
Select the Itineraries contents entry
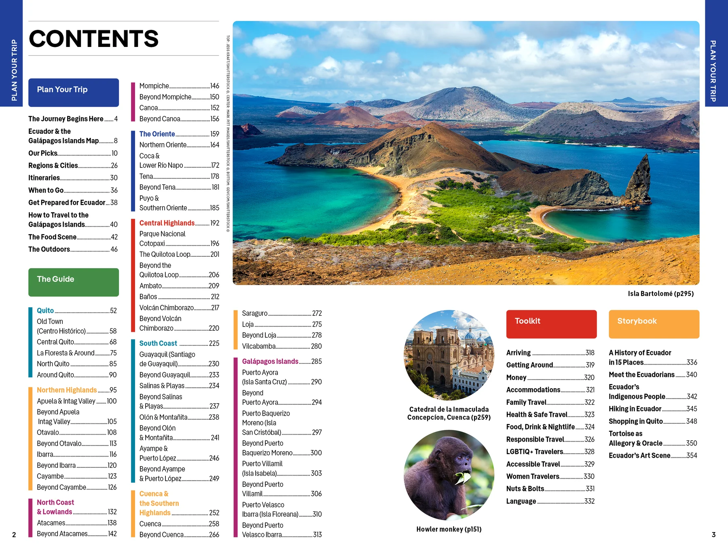(x=44, y=178)
